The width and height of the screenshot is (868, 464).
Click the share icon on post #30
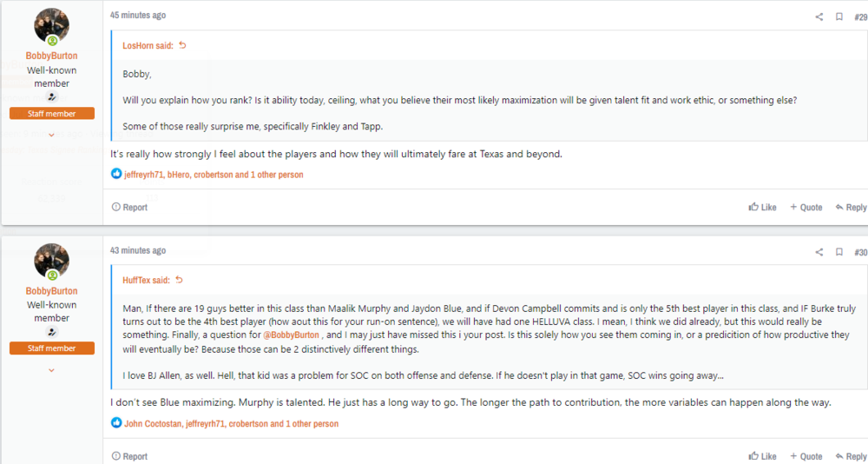click(819, 252)
